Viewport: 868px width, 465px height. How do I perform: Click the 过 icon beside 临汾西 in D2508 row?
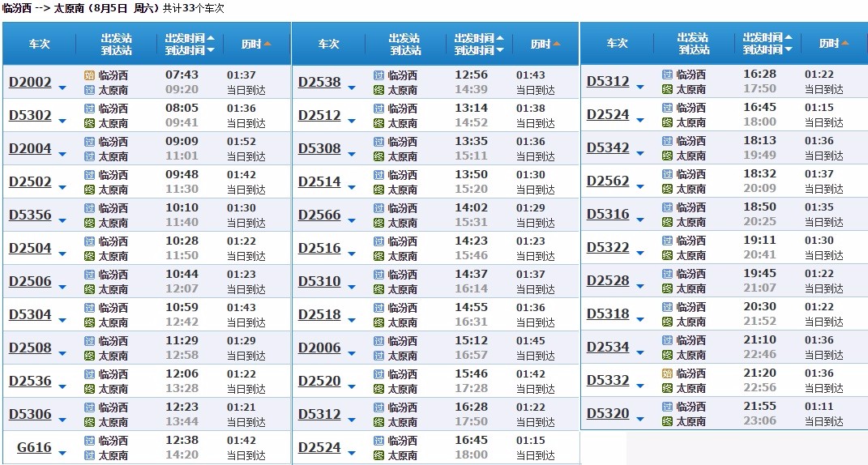click(90, 341)
